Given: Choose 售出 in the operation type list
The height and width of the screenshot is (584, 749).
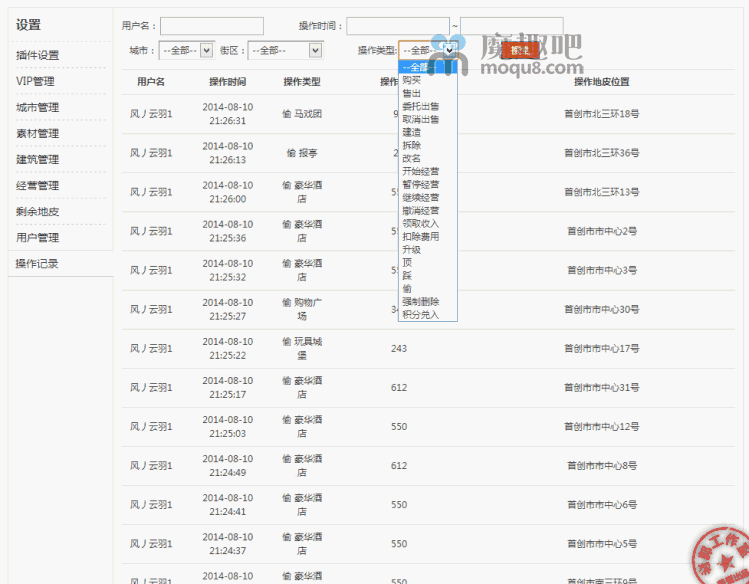Looking at the screenshot, I should coord(428,93).
